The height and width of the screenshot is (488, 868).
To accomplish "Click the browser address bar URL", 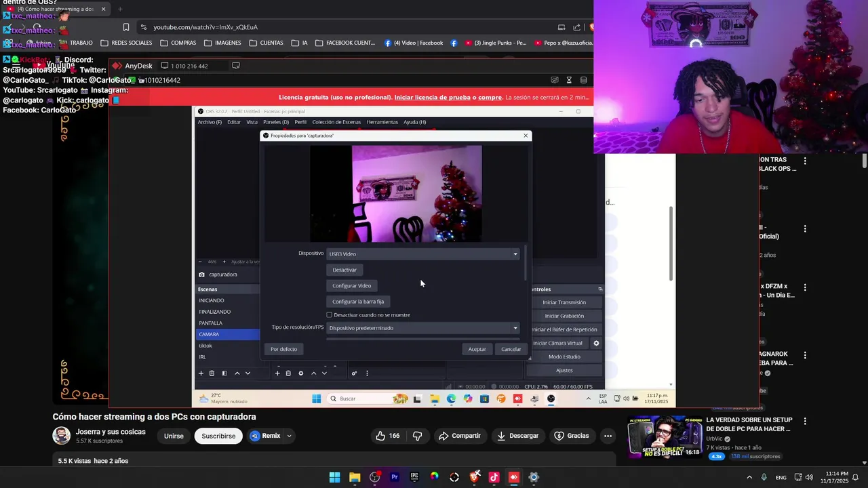I will click(205, 27).
